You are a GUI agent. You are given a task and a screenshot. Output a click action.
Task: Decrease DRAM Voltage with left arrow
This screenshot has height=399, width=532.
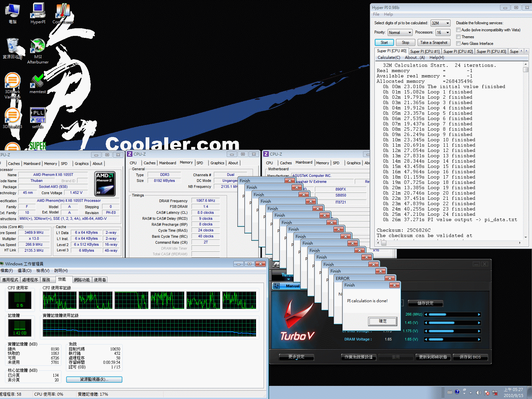(426, 339)
